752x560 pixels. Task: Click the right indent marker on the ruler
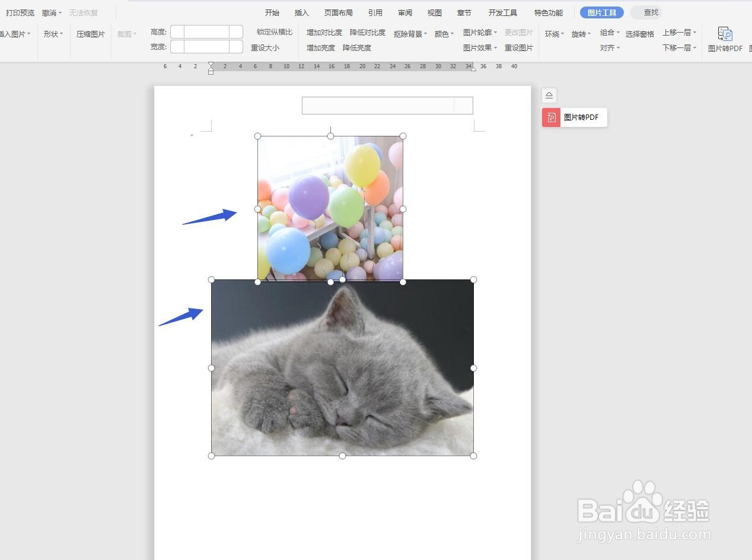473,68
